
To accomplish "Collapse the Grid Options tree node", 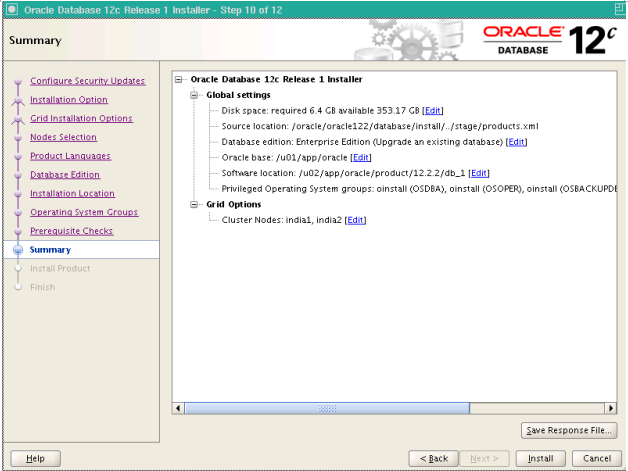I will coord(194,205).
